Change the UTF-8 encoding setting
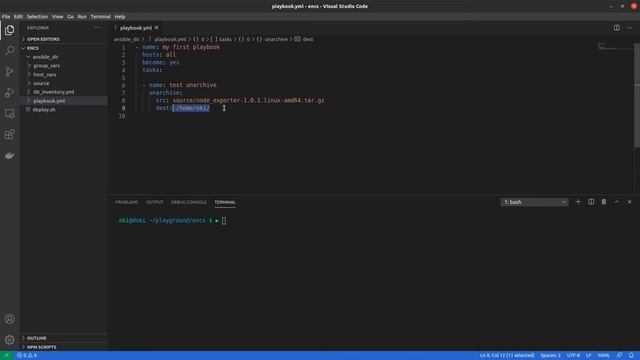The image size is (640, 360). tap(573, 356)
